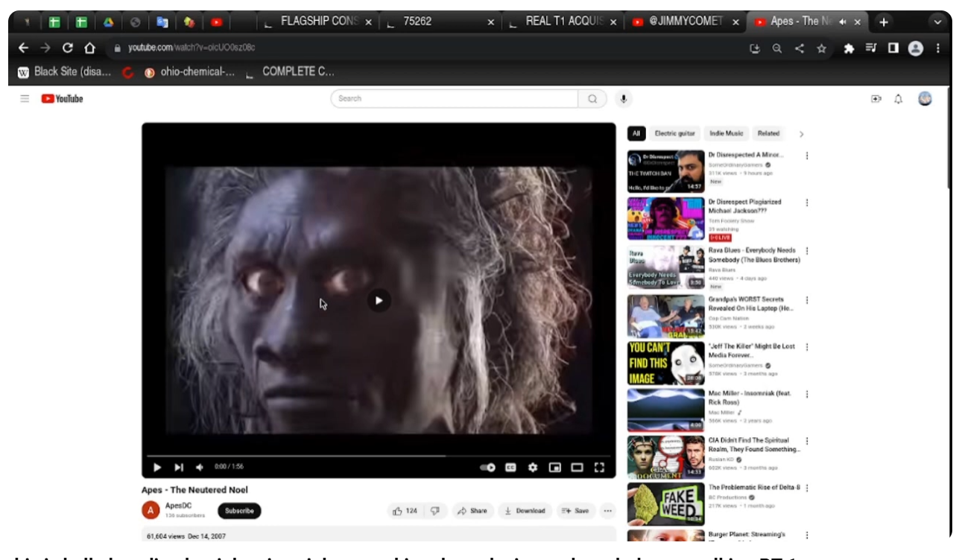Screen dimensions: 959x560
Task: Seek using the video progress bar
Action: pyautogui.click(x=378, y=455)
